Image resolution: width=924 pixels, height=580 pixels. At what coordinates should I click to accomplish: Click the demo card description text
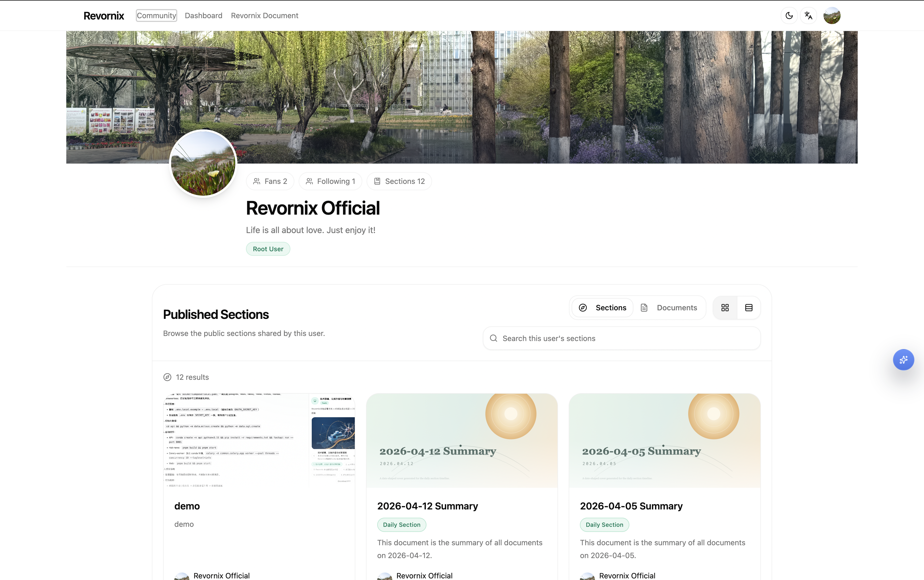184,524
